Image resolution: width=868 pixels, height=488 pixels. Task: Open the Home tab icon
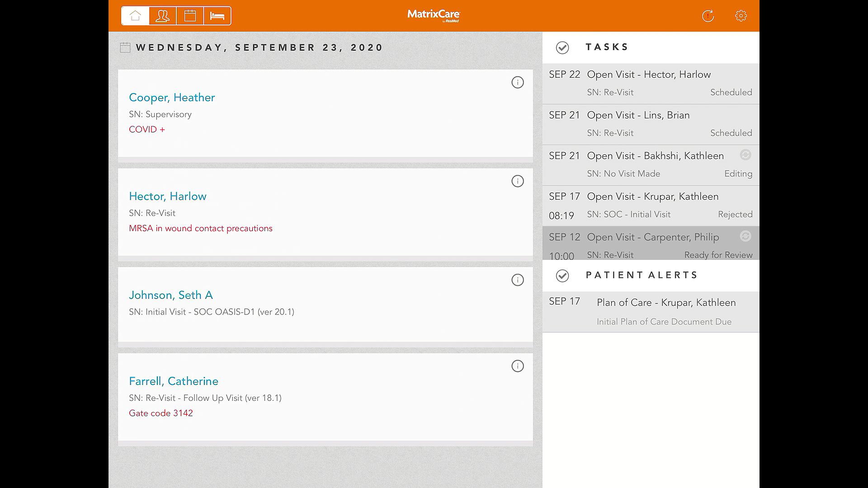point(135,16)
